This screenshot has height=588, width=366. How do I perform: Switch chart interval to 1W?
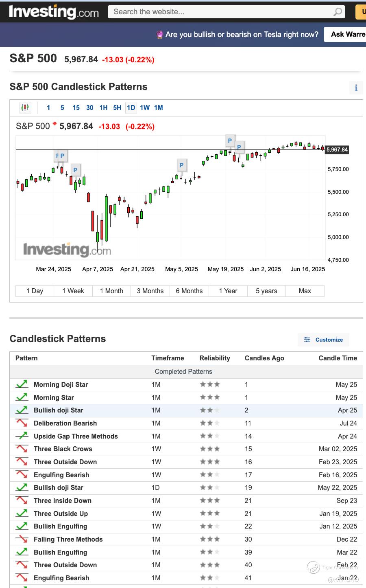[145, 108]
